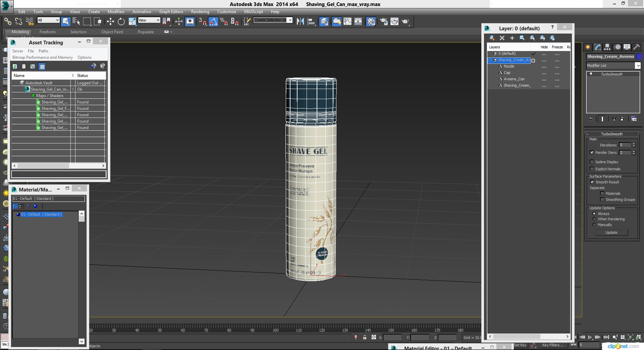Click the Update button in TurboSmooth
The image size is (644, 350).
coord(611,232)
